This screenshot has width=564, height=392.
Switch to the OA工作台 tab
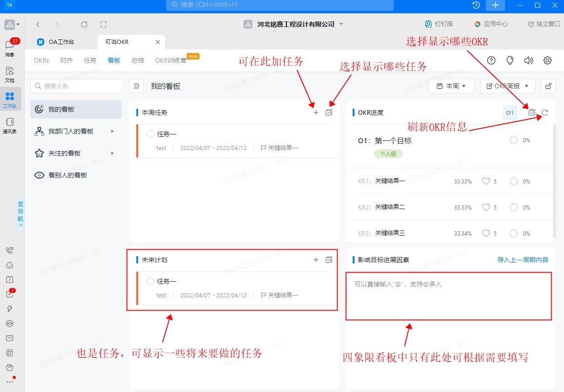61,42
